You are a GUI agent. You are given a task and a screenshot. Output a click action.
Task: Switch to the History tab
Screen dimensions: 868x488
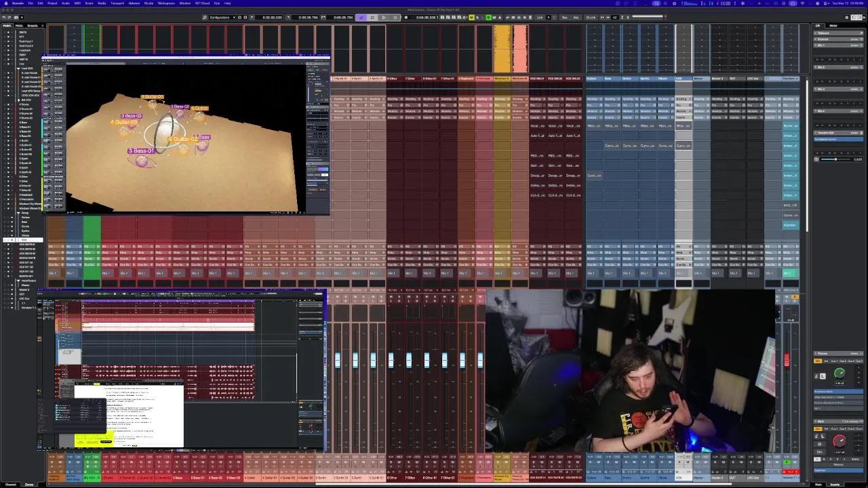[x=19, y=25]
